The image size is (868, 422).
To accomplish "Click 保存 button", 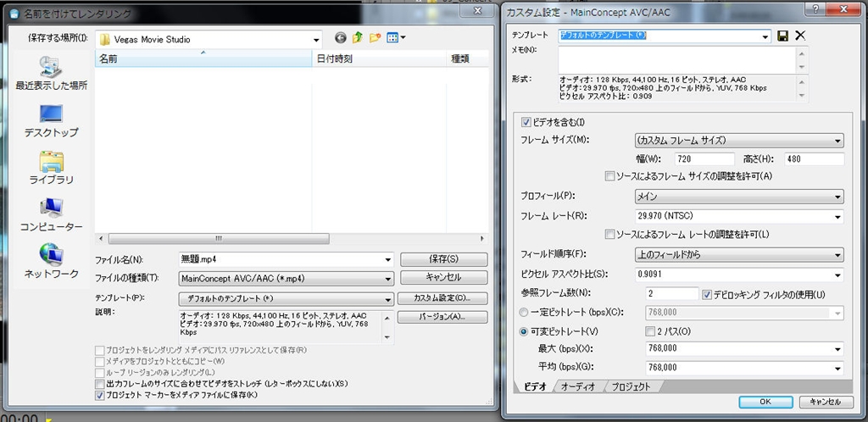I will click(444, 258).
